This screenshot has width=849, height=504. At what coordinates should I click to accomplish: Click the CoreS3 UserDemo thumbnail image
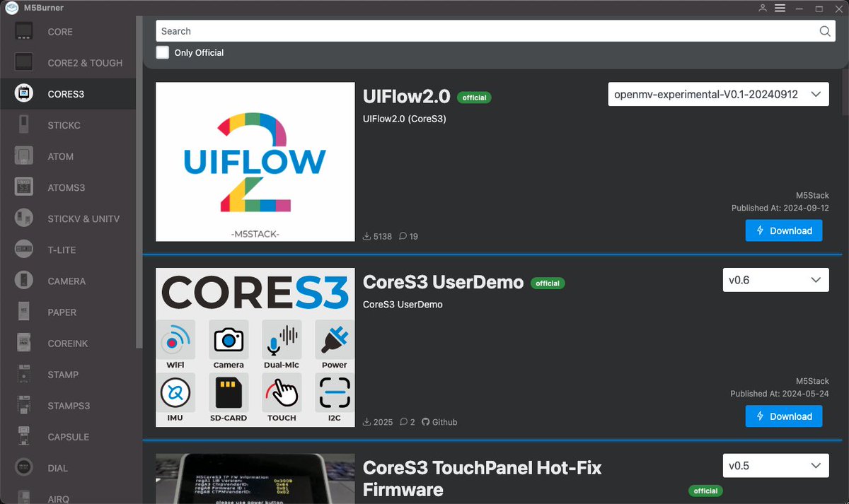[x=255, y=348]
